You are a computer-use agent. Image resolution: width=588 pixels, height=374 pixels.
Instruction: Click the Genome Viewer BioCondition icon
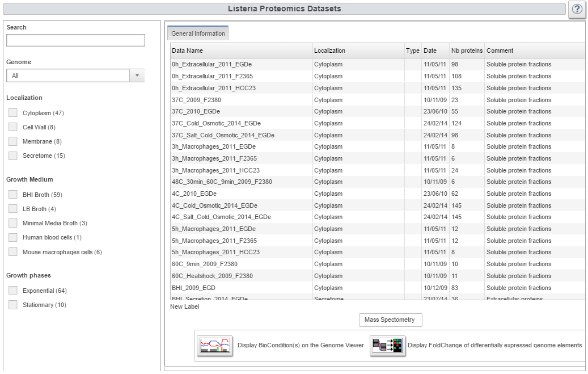[x=215, y=346]
